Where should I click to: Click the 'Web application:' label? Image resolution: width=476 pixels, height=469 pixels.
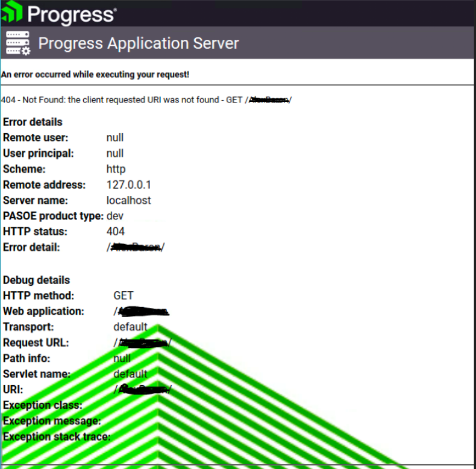[43, 311]
